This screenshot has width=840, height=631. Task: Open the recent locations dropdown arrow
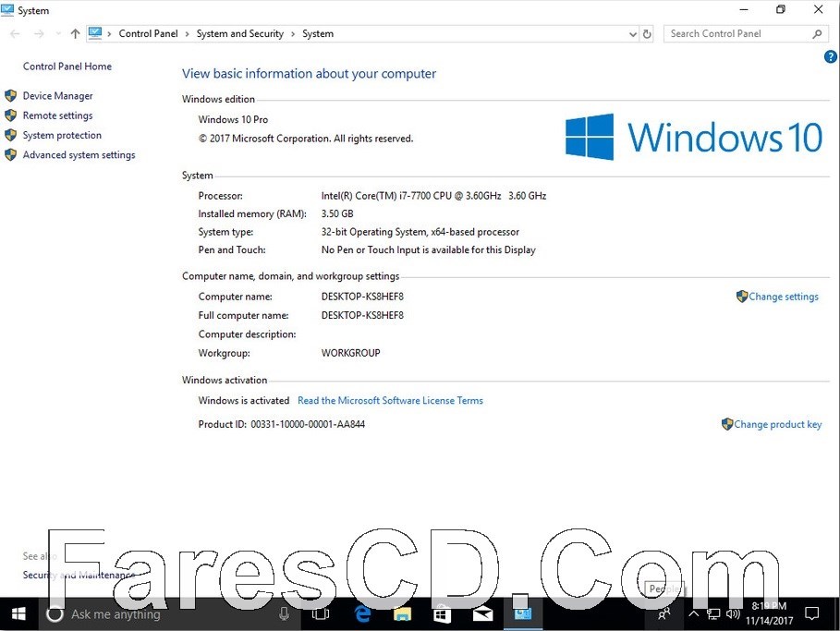[x=58, y=34]
